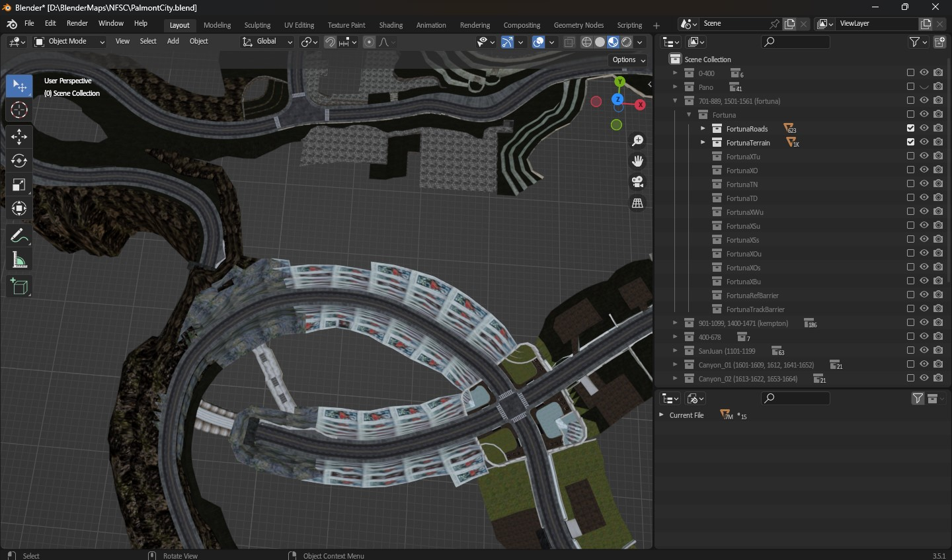Open the viewport Add menu

point(173,42)
